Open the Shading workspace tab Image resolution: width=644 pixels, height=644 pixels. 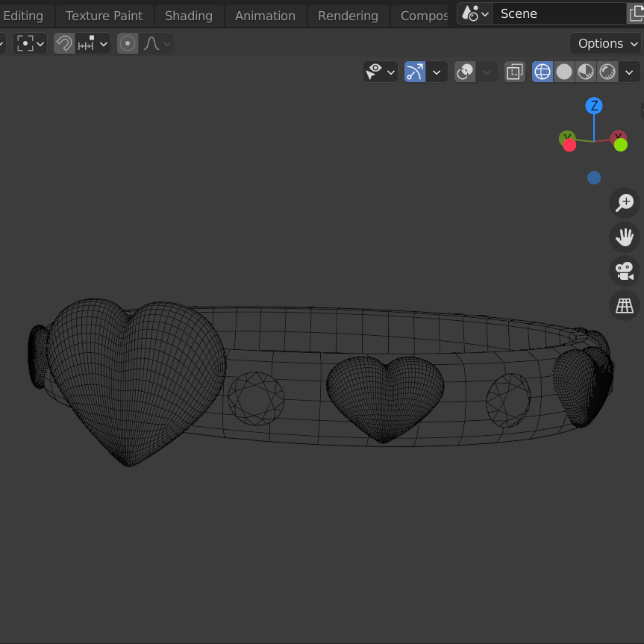(x=189, y=16)
